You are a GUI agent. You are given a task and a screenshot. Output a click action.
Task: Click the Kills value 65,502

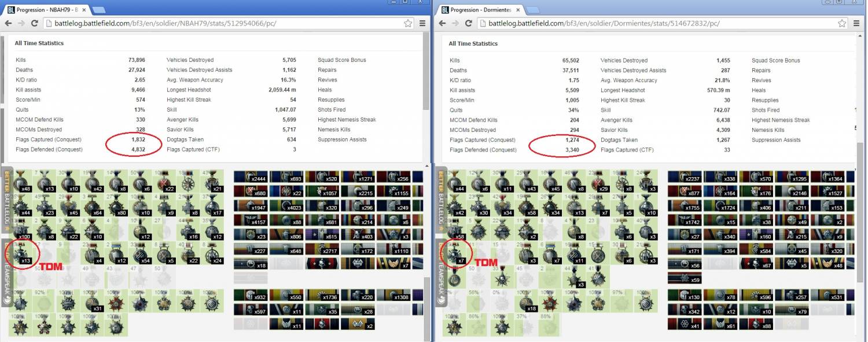(x=570, y=60)
